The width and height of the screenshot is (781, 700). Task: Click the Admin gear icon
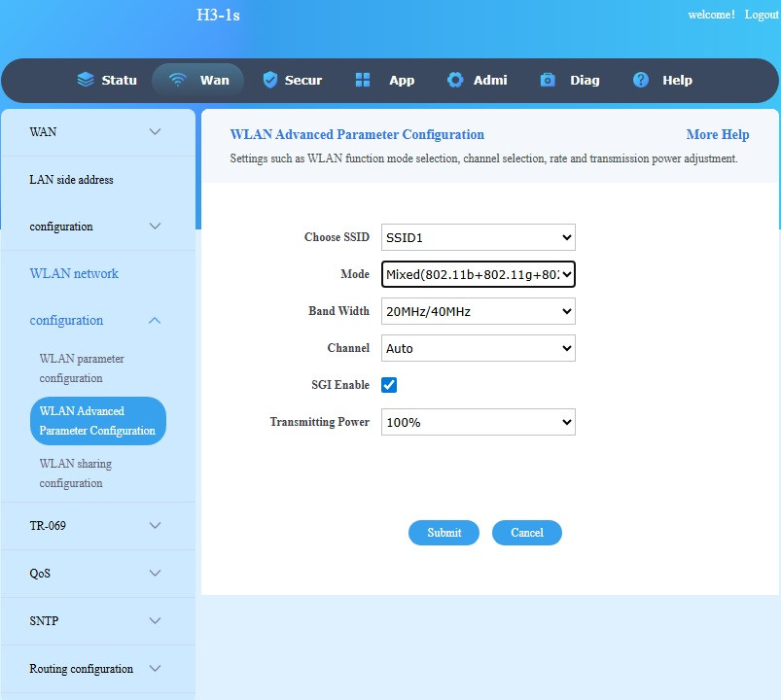(x=455, y=80)
